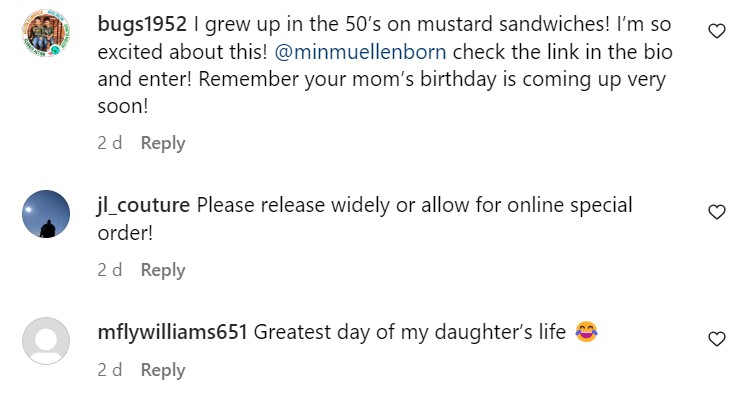
Task: Open mflywilliams651's default avatar
Action: point(46,341)
